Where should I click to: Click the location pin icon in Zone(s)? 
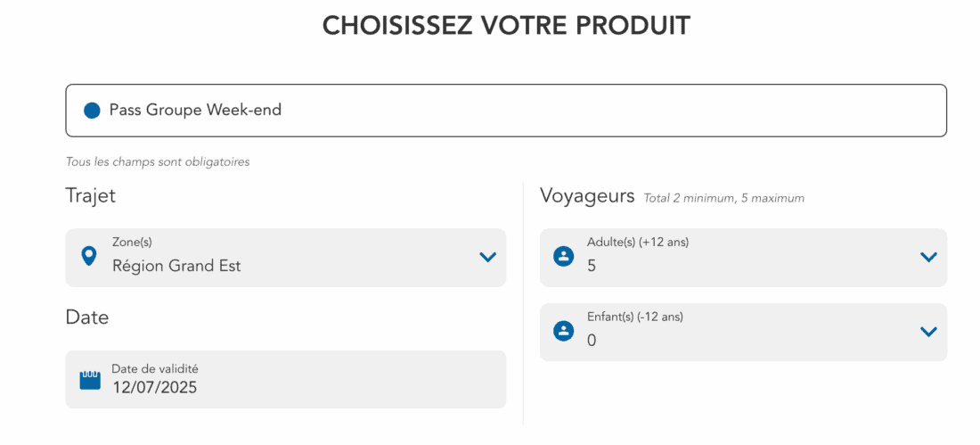[89, 257]
